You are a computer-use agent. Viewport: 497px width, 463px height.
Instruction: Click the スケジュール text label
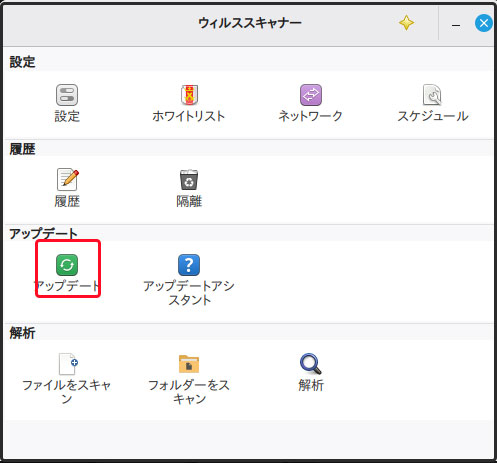(x=433, y=116)
